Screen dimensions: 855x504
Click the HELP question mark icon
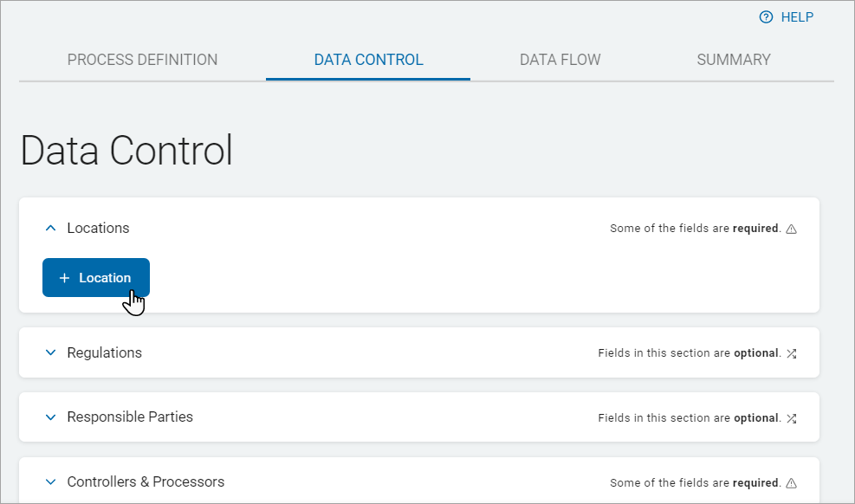tap(766, 17)
